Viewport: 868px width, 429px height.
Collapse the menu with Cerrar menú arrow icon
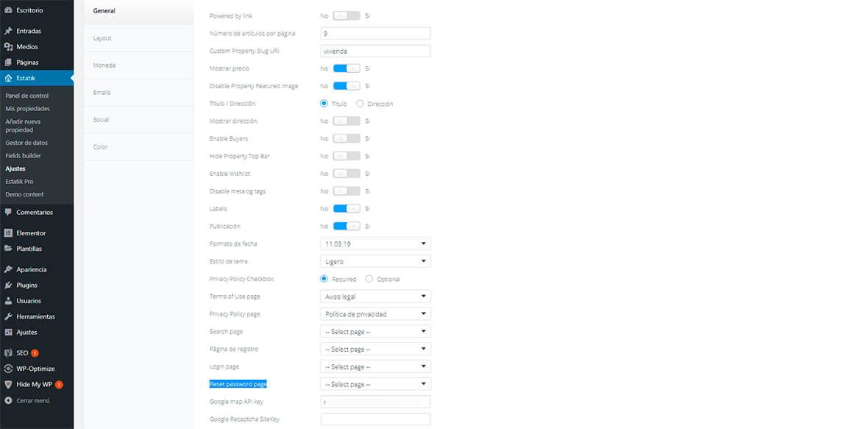(8, 401)
